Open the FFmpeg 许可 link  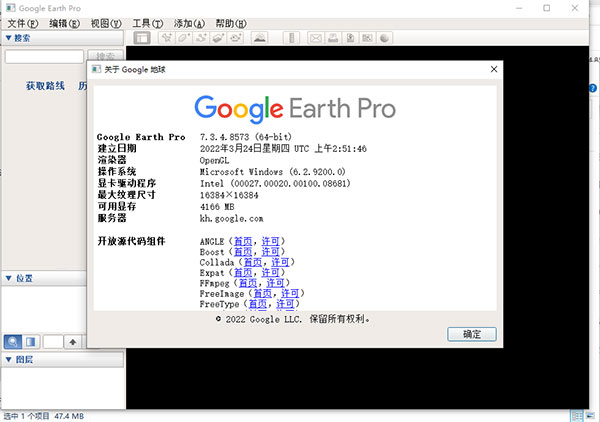(276, 283)
